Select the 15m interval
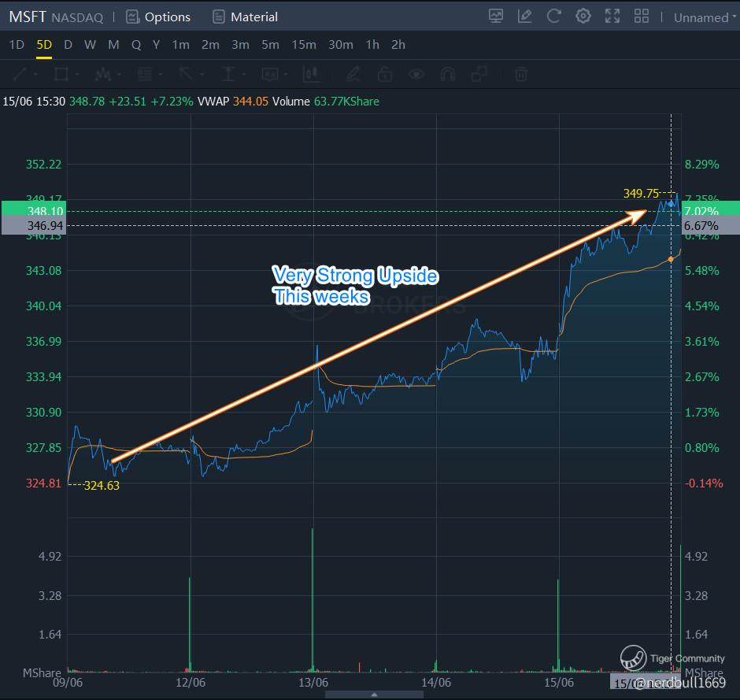740x700 pixels. (303, 45)
